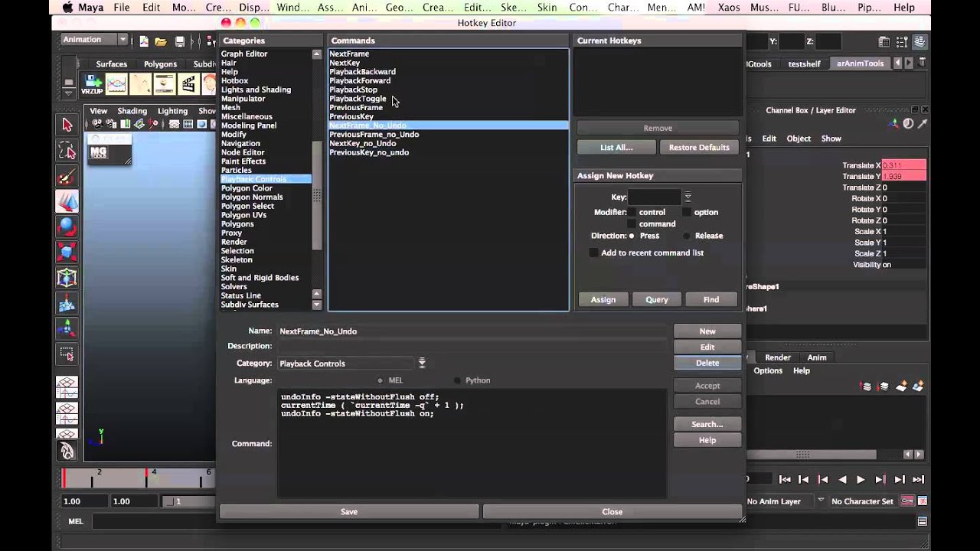
Task: Open the Category Playback Controls dropdown
Action: pos(421,364)
